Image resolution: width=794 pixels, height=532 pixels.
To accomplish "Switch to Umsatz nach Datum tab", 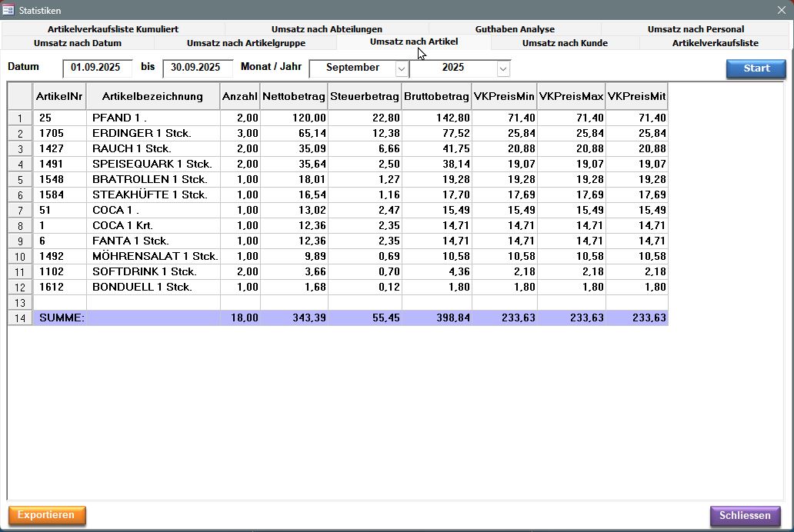I will point(78,43).
